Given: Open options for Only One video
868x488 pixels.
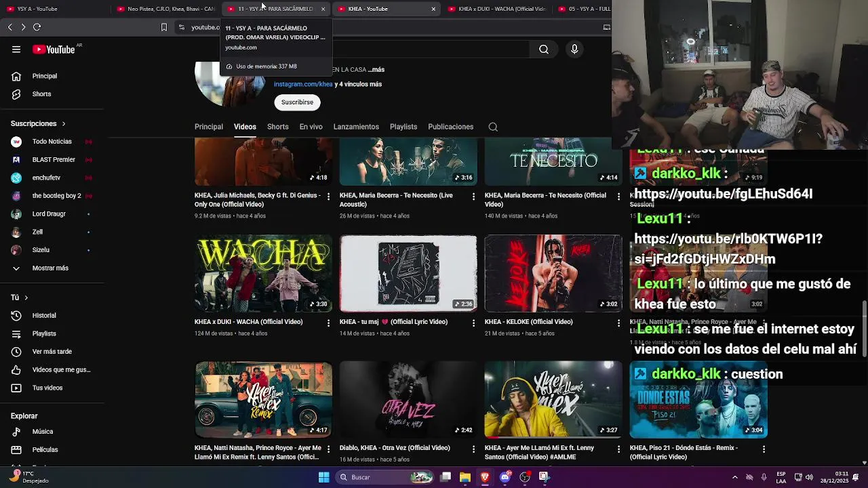Looking at the screenshot, I should (329, 197).
